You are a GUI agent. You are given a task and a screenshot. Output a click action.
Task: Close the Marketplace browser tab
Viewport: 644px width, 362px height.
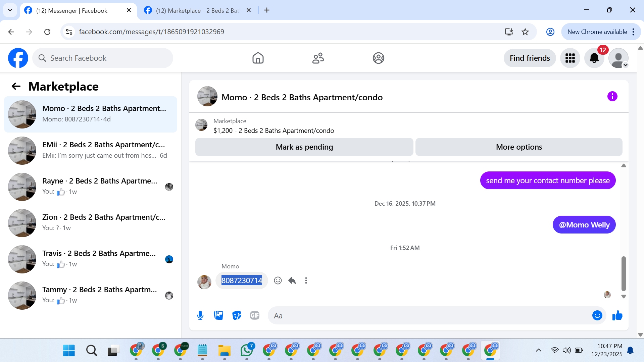(x=249, y=10)
